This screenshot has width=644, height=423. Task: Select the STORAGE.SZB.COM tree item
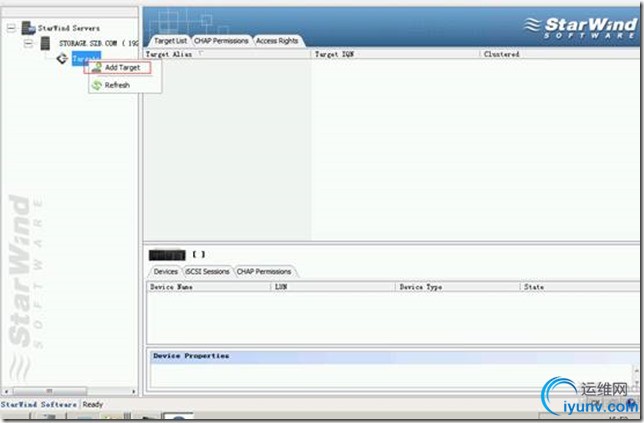[x=99, y=43]
